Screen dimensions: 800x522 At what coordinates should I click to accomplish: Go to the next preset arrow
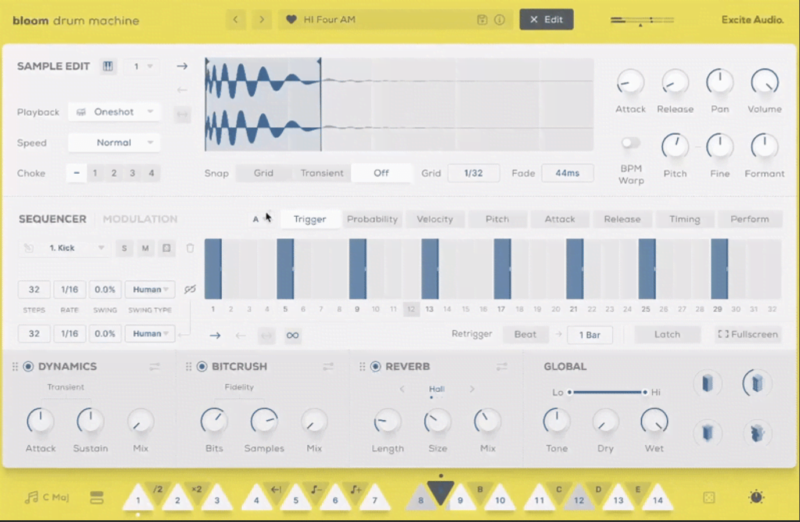(x=262, y=20)
